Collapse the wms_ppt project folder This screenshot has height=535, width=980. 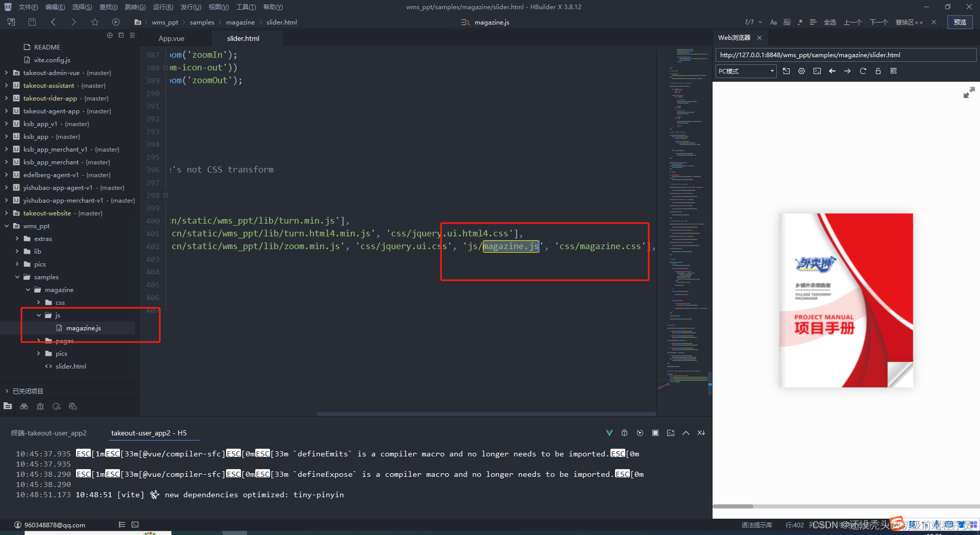tap(6, 226)
